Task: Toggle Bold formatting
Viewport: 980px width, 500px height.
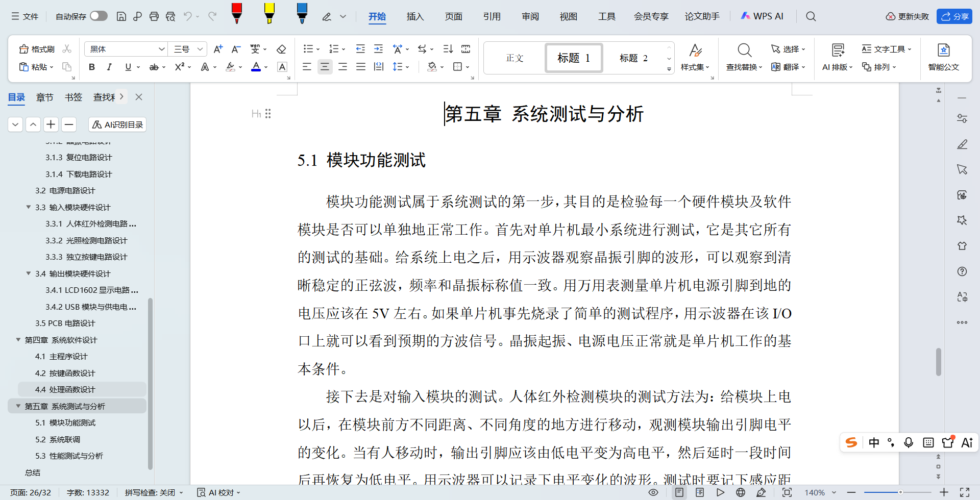Action: 92,67
